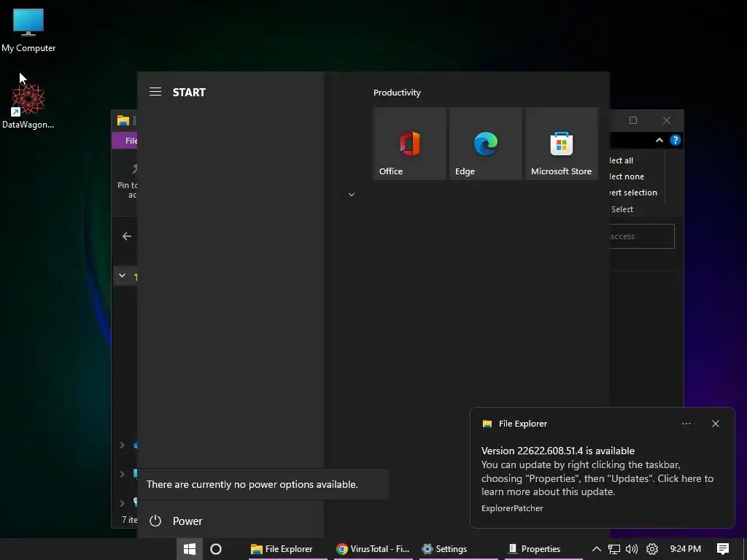Click the File Explorer folder title icon

click(x=123, y=120)
